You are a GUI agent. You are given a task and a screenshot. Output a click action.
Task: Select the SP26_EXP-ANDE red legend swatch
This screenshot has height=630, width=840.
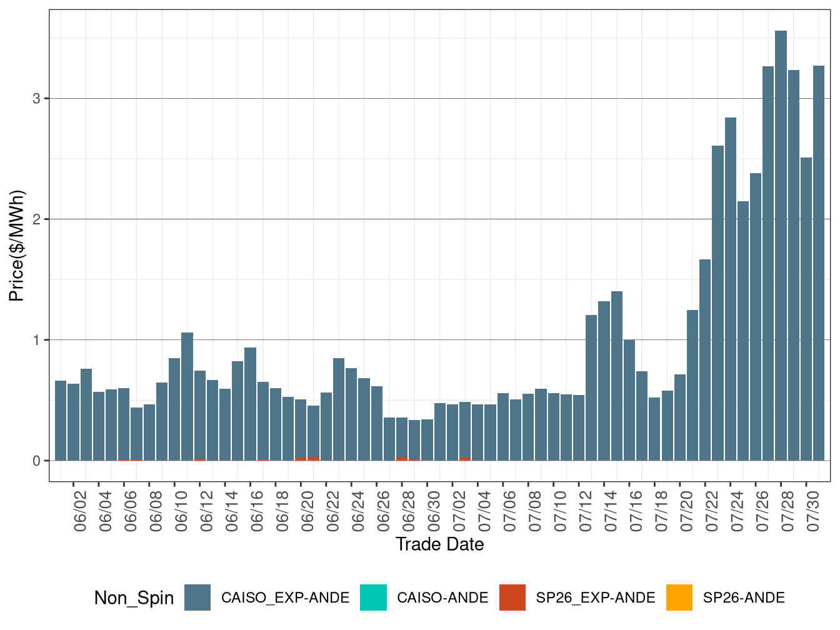pyautogui.click(x=512, y=597)
